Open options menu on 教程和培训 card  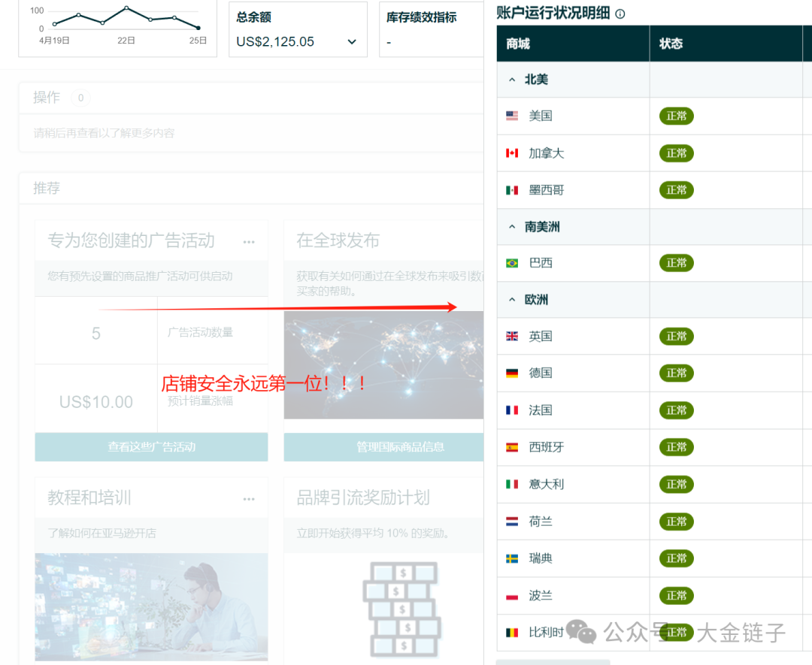(x=248, y=497)
